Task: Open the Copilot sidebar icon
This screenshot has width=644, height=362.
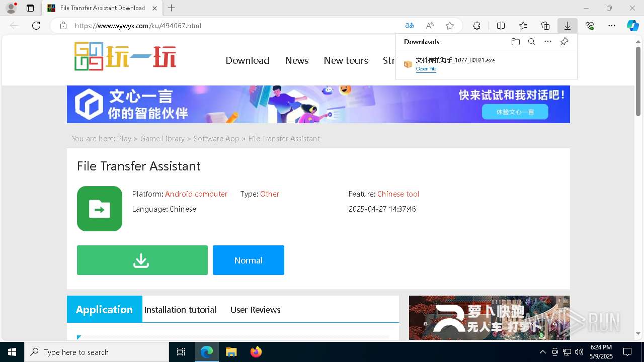Action: [x=633, y=26]
